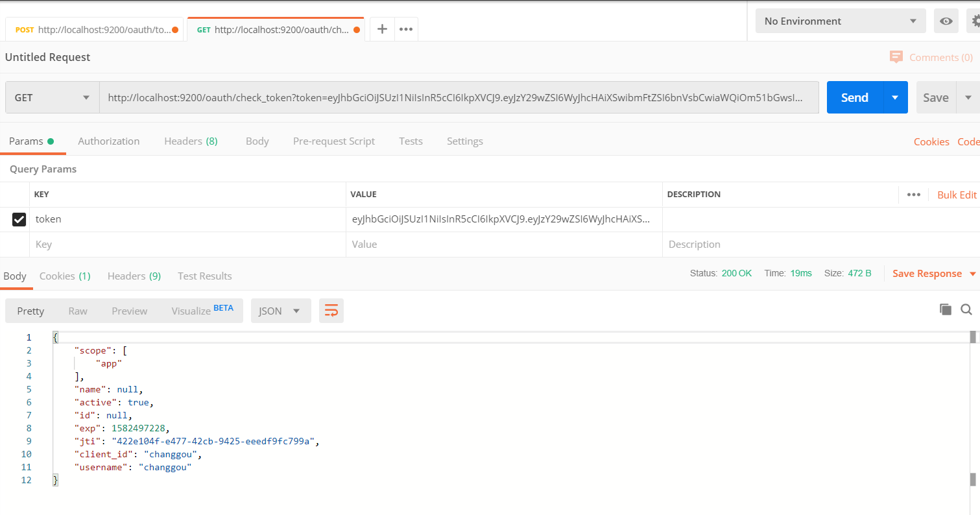Image resolution: width=980 pixels, height=515 pixels.
Task: Open the Cookies link
Action: pos(931,142)
